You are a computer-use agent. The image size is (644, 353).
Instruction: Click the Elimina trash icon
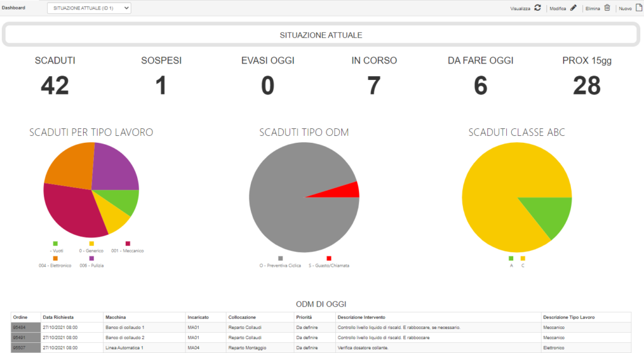607,8
